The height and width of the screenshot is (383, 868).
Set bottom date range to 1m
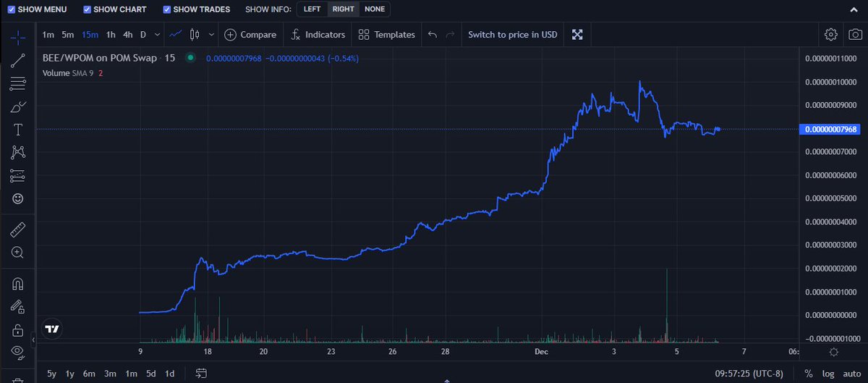point(131,374)
